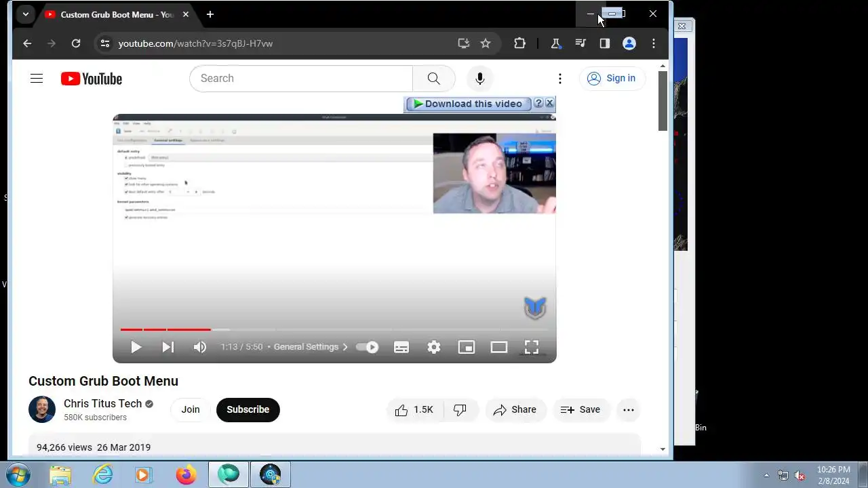Screen dimensions: 868x488
Task: Bookmark this page with star
Action: click(x=486, y=43)
